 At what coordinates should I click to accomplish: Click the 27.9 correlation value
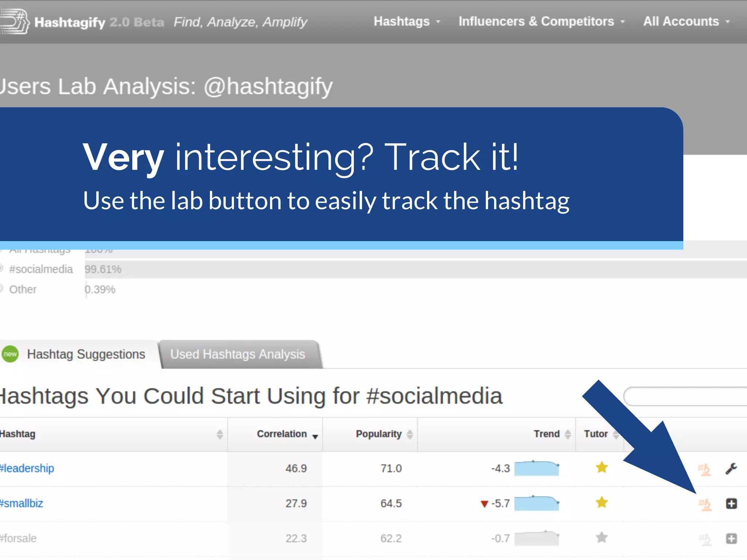pos(296,503)
